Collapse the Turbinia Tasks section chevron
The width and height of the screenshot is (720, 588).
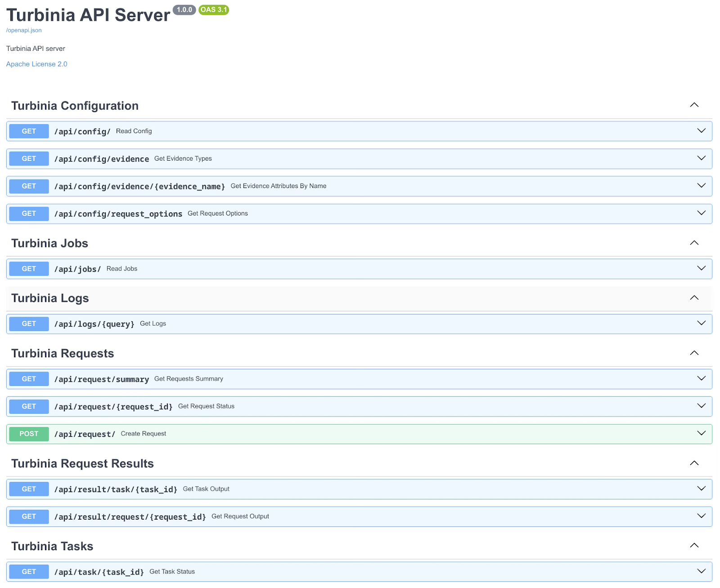point(694,545)
